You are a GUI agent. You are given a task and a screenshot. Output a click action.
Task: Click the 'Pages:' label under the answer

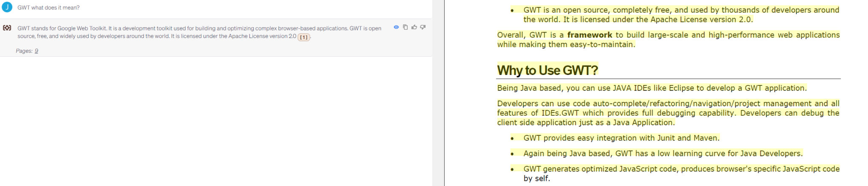24,51
